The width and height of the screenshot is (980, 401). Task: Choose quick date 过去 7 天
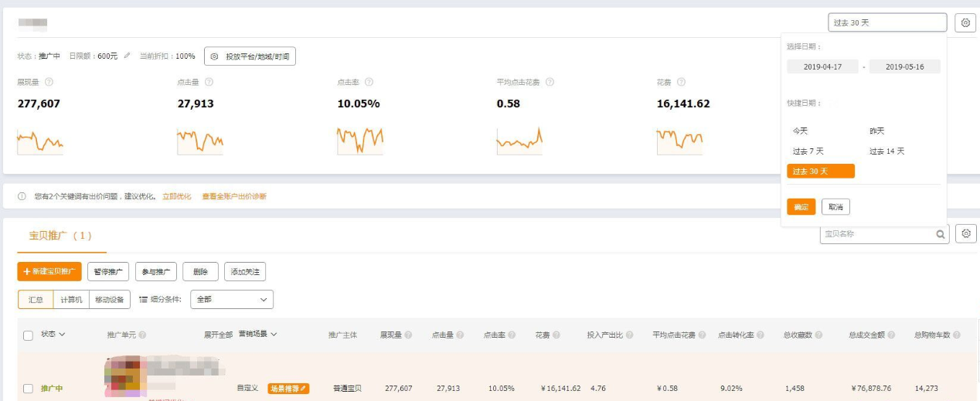point(808,151)
